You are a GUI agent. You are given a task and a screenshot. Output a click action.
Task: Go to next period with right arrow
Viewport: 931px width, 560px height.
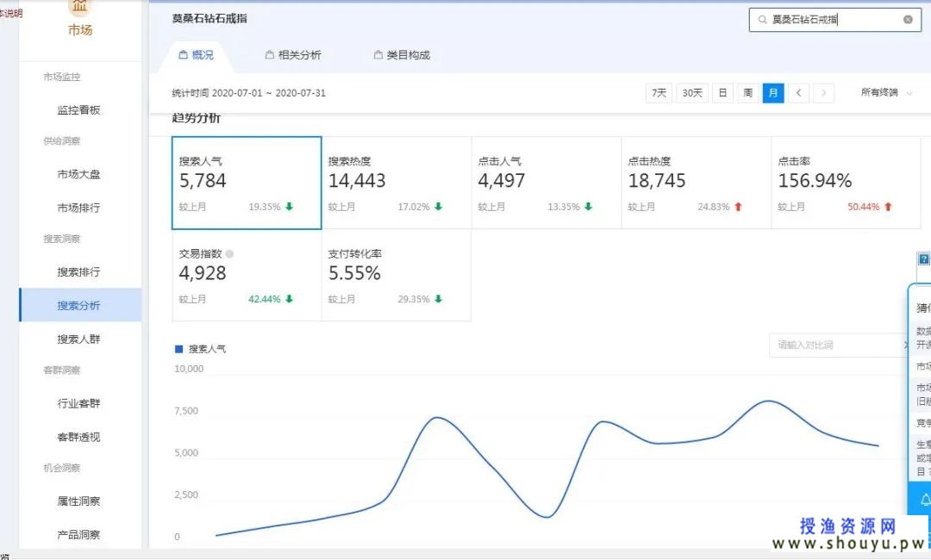tap(824, 93)
